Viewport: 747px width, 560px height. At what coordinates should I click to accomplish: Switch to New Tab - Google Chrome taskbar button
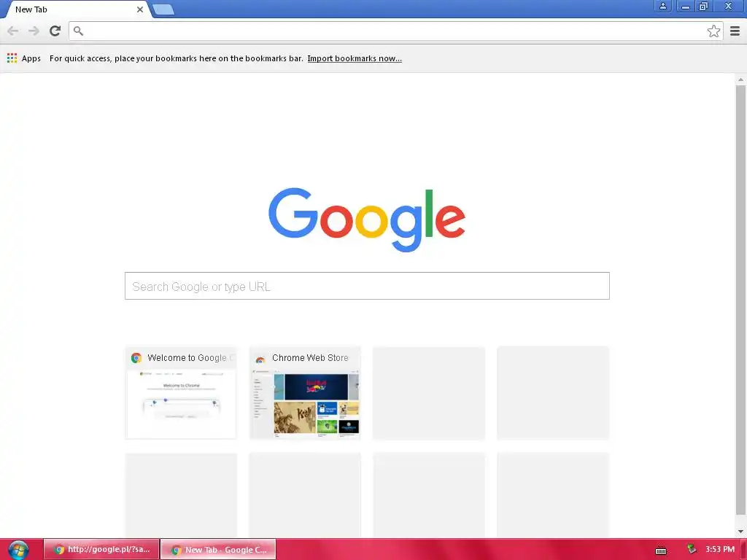(218, 550)
